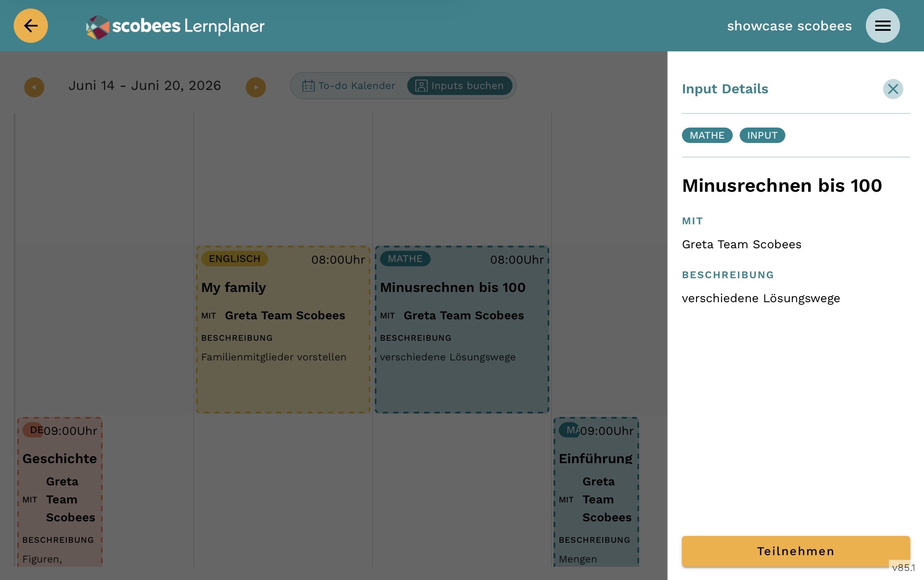Close the Input Details panel
The height and width of the screenshot is (580, 924).
[893, 89]
